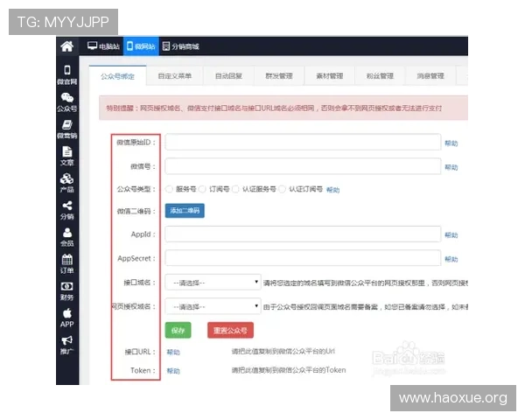This screenshot has height=420, width=525.
Task: Switch to 电脑站 desktop site
Action: tap(103, 46)
